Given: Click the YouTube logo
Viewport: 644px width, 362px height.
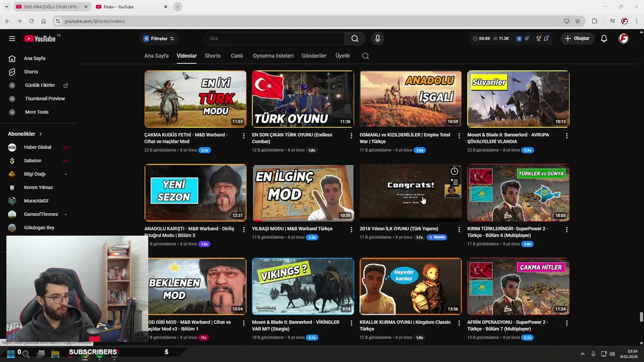Looking at the screenshot, I should (x=40, y=39).
